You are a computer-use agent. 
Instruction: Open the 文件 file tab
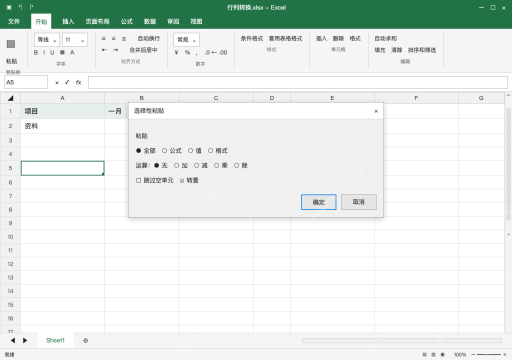14,21
